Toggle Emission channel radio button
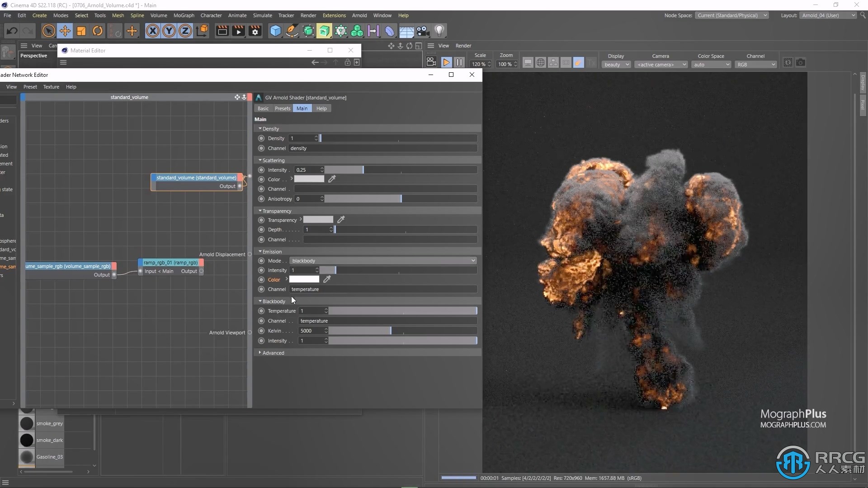This screenshot has width=868, height=488. [x=261, y=289]
